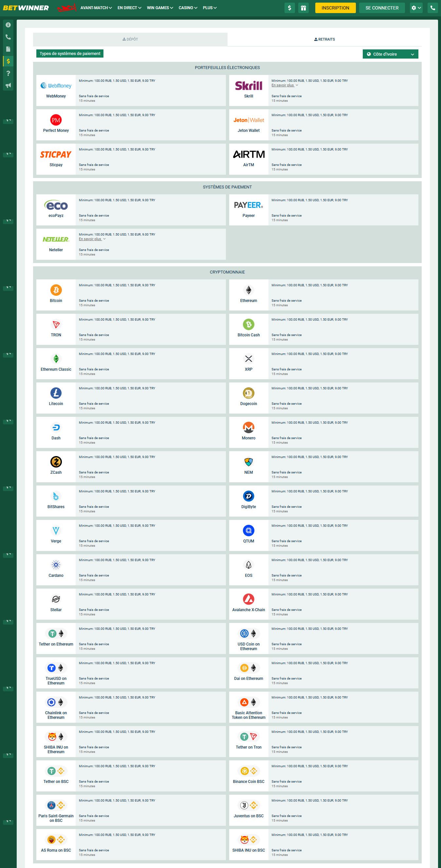This screenshot has height=868, width=441.
Task: Select the Bitcoin withdrawal method icon
Action: [56, 290]
